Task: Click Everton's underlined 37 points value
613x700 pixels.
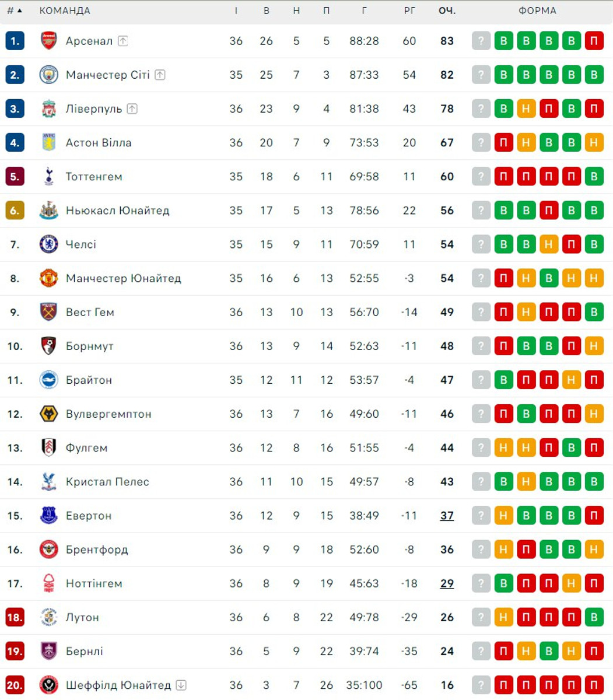Action: coord(447,515)
